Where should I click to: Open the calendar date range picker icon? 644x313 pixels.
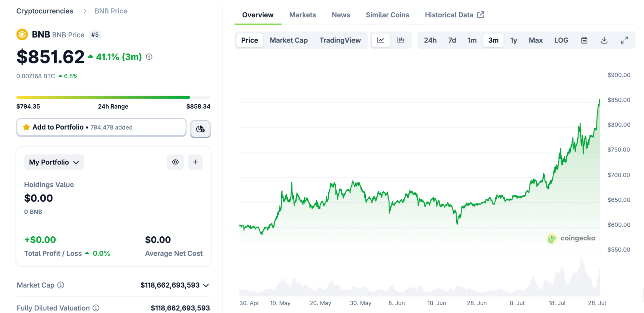(584, 40)
